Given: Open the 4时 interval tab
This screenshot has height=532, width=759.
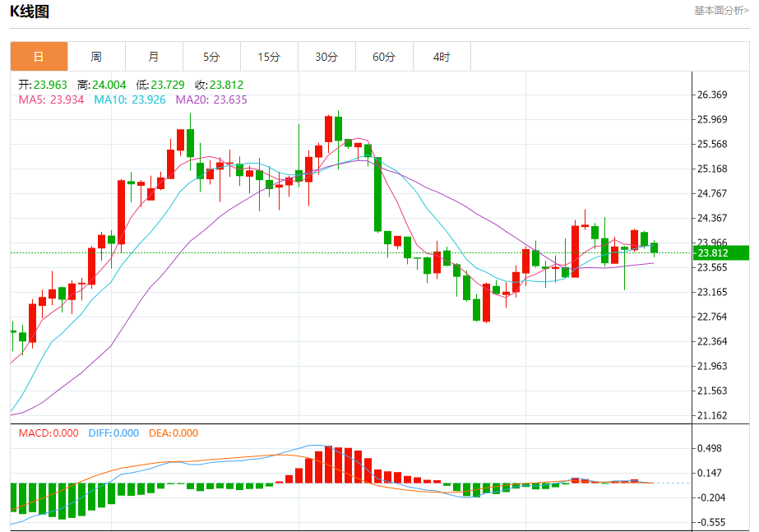Looking at the screenshot, I should tap(442, 57).
